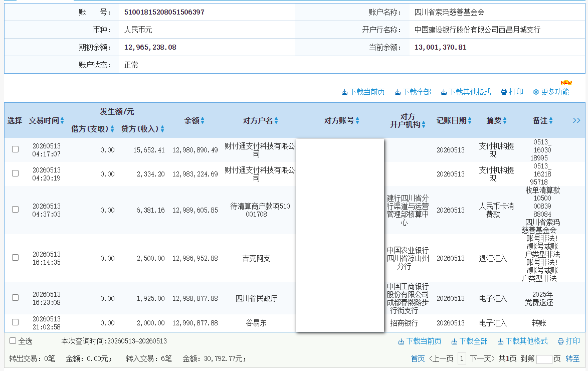Sort by credit income arrows

[x=162, y=129]
